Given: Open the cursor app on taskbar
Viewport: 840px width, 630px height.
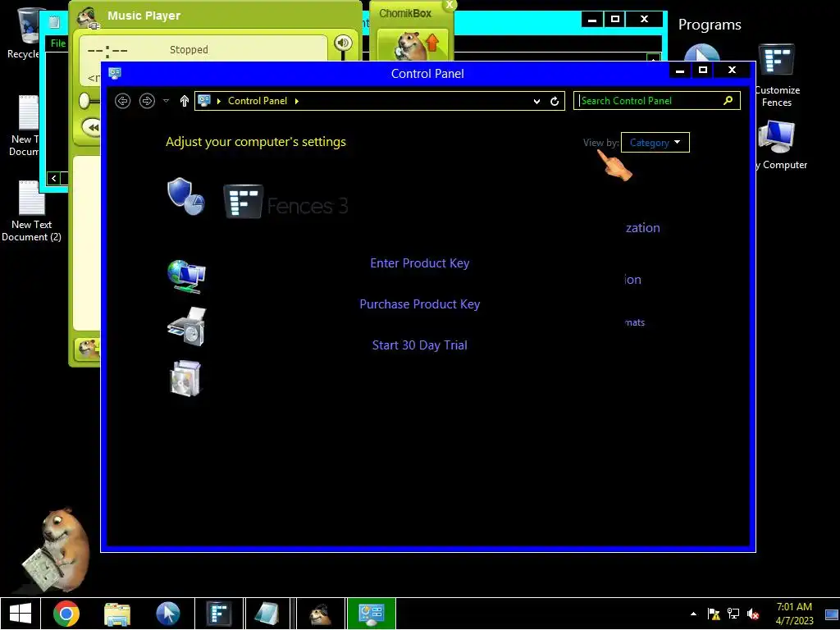Looking at the screenshot, I should pyautogui.click(x=167, y=614).
